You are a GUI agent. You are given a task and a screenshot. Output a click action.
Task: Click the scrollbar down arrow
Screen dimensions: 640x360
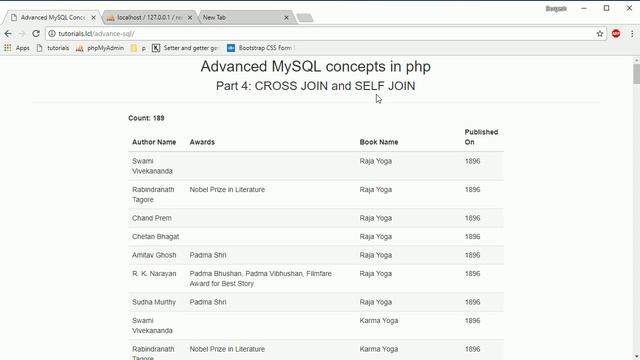(636, 356)
